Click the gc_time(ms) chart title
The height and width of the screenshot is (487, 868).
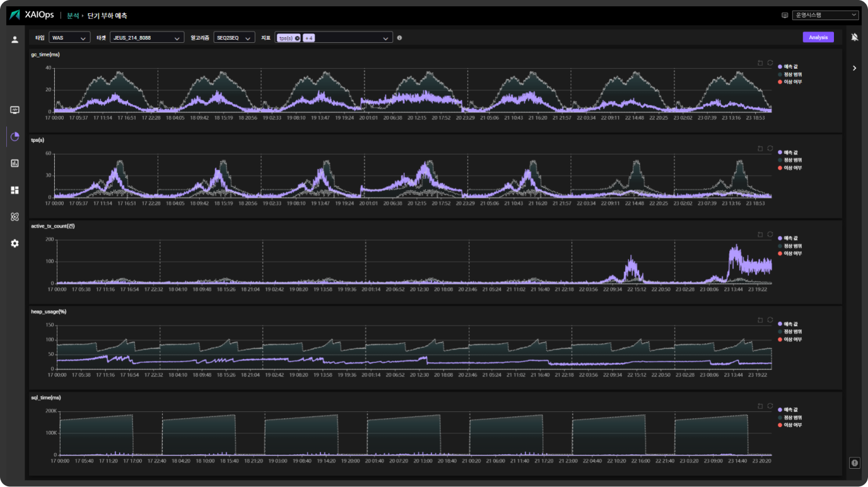(x=45, y=54)
